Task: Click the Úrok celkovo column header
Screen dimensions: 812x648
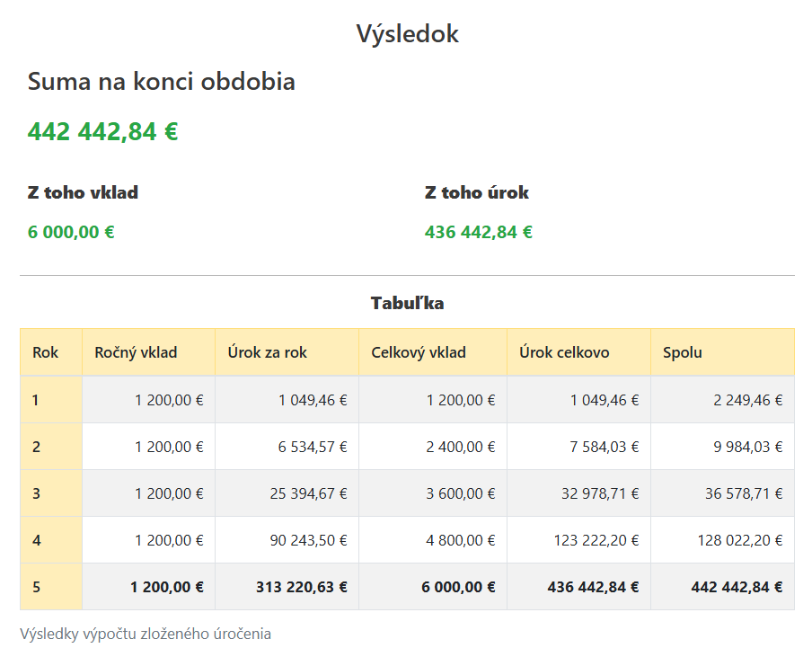Action: pyautogui.click(x=564, y=352)
